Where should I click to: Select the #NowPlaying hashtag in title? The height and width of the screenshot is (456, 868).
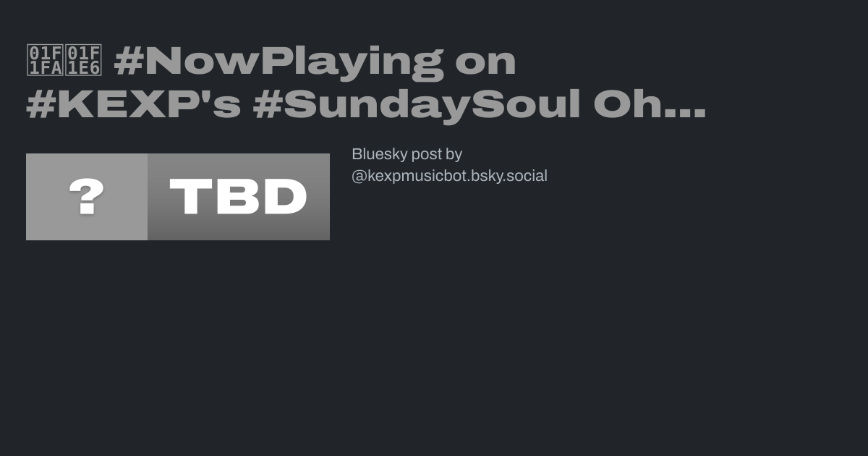[x=278, y=62]
